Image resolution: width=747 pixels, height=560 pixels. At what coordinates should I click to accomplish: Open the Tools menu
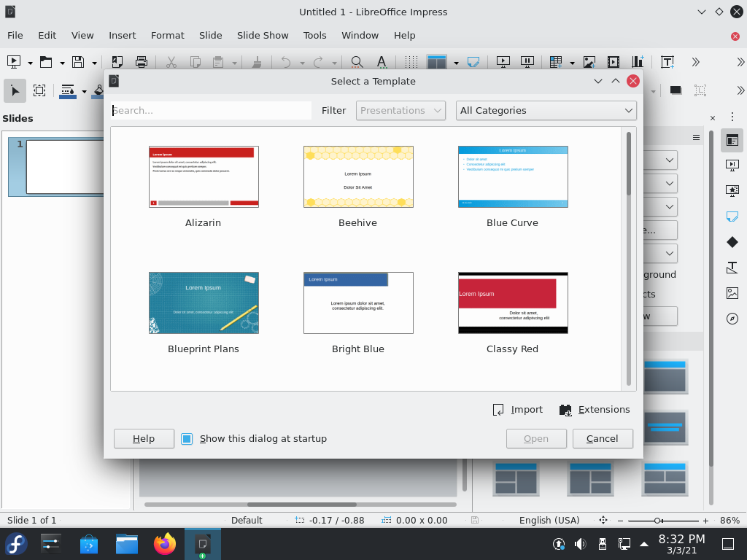click(x=314, y=35)
